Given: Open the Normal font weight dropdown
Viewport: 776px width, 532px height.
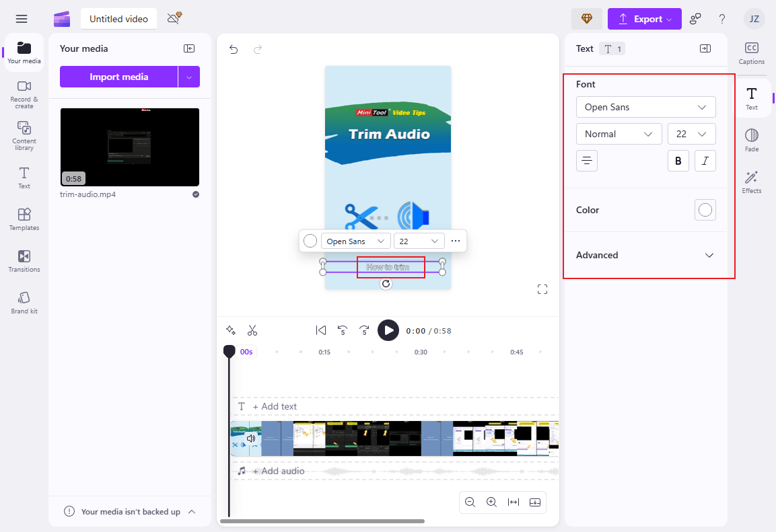Looking at the screenshot, I should tap(619, 134).
